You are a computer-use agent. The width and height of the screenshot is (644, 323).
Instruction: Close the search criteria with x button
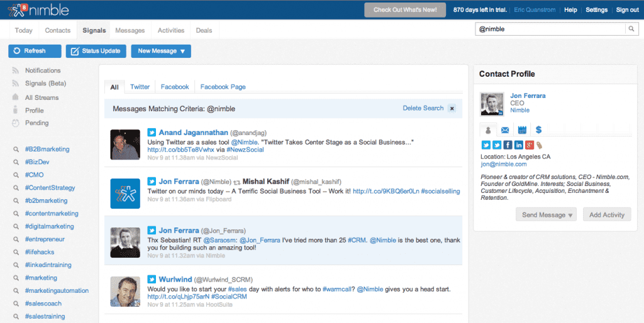coord(452,108)
